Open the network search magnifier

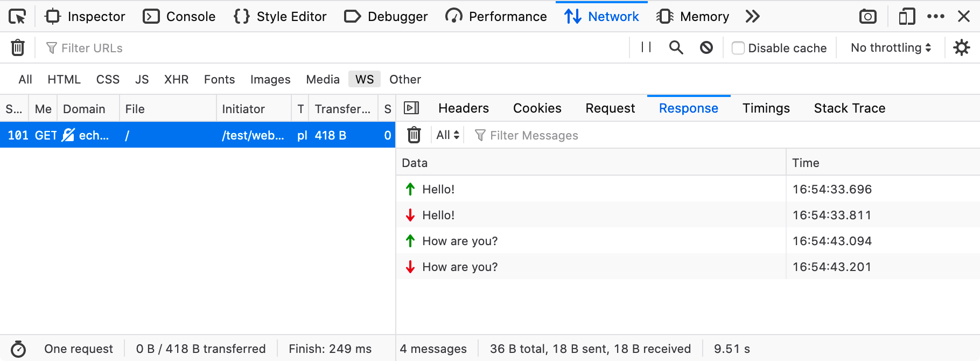click(x=676, y=48)
